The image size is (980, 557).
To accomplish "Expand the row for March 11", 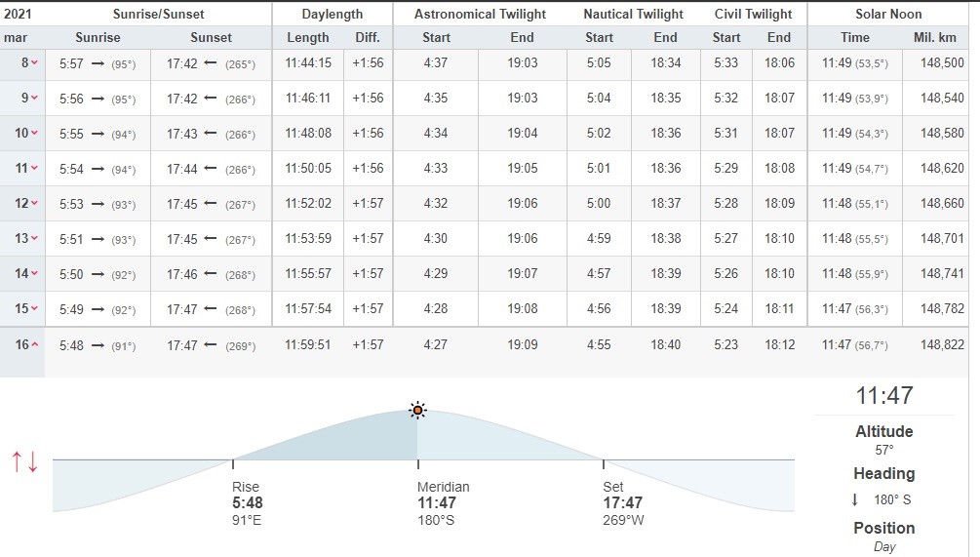I will (34, 168).
